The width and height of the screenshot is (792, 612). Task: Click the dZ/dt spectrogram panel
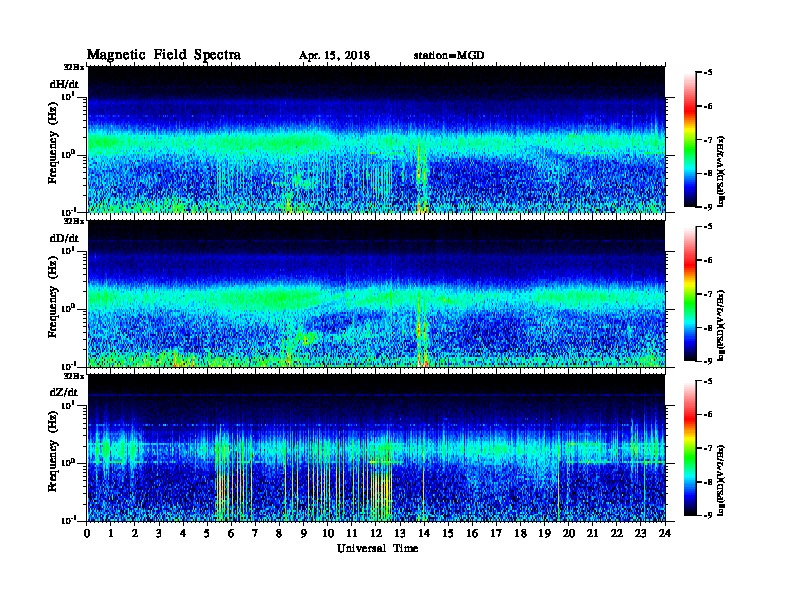tap(376, 447)
